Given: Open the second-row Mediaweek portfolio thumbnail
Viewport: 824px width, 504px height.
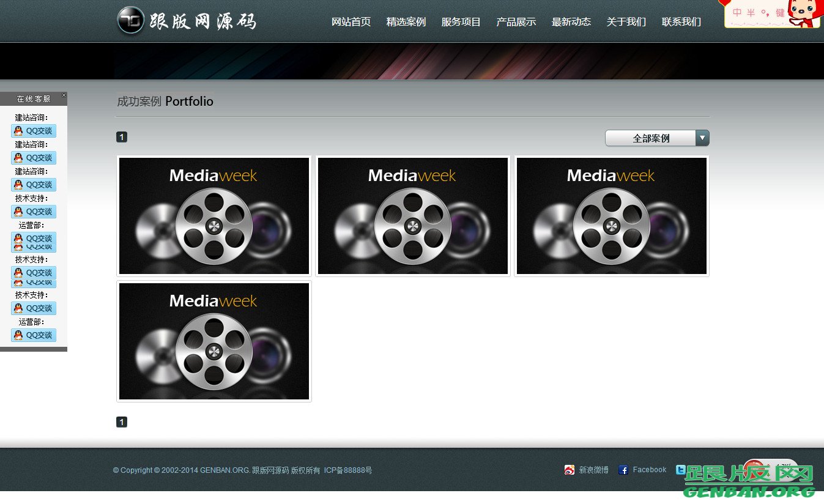Looking at the screenshot, I should click(214, 341).
